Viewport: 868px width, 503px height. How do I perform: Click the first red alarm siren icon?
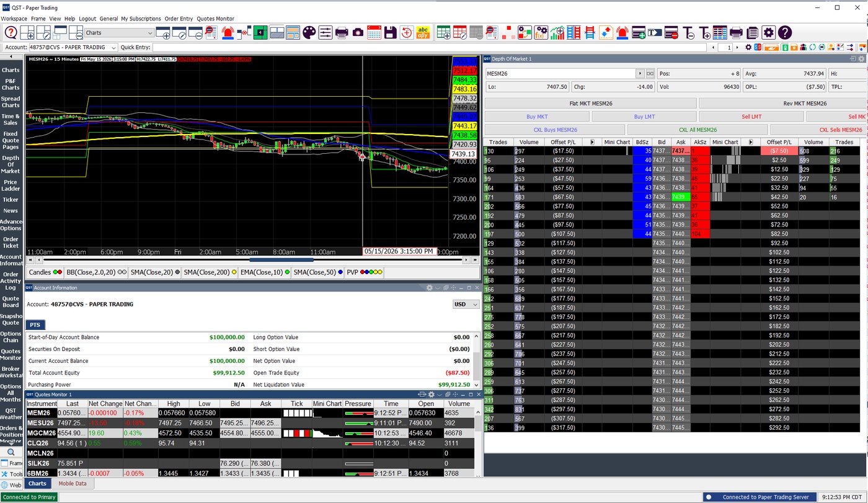[x=228, y=32]
